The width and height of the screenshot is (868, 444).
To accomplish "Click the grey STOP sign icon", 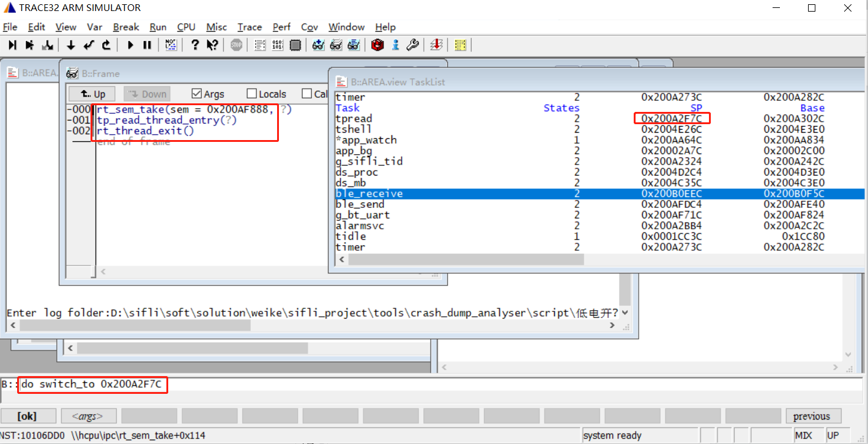I will [x=236, y=45].
